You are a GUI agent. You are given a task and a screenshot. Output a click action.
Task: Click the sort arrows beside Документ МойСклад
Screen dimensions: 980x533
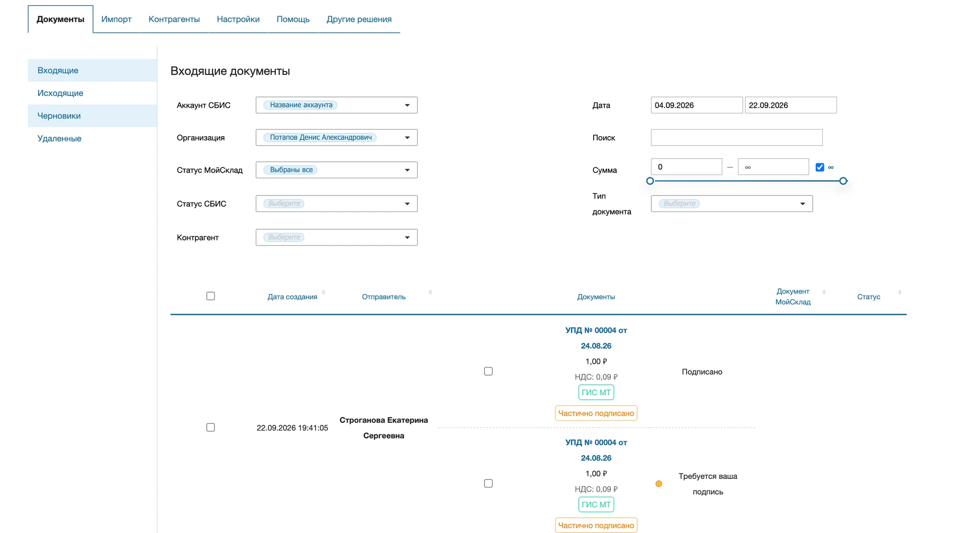[x=824, y=293]
